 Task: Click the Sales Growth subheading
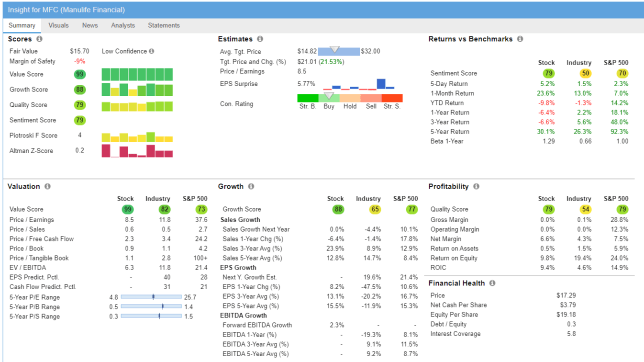click(240, 220)
